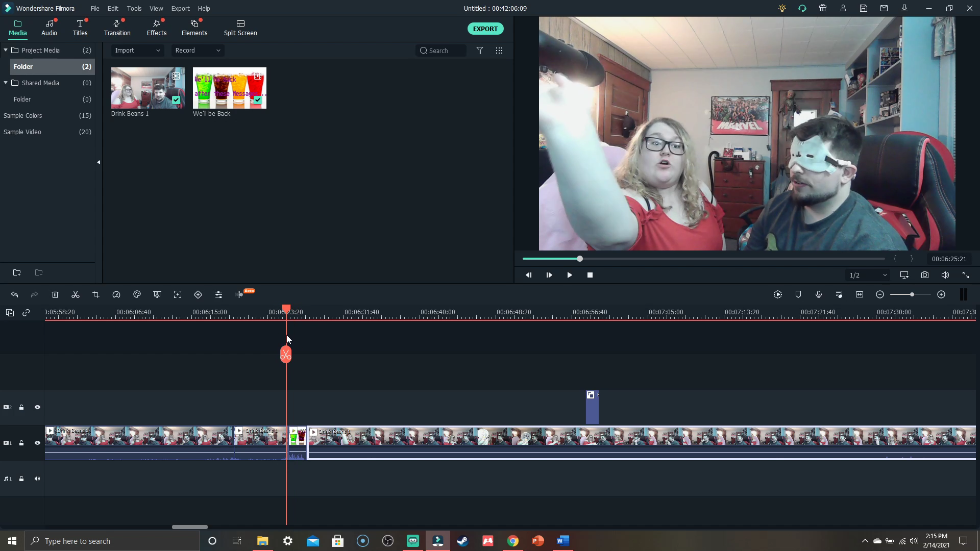Stop playback with the Stop button

click(x=590, y=275)
